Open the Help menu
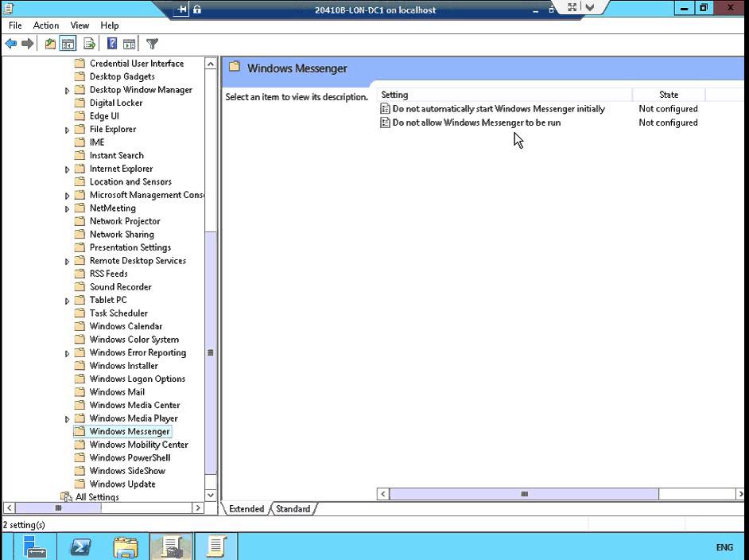The height and width of the screenshot is (560, 749). click(110, 25)
